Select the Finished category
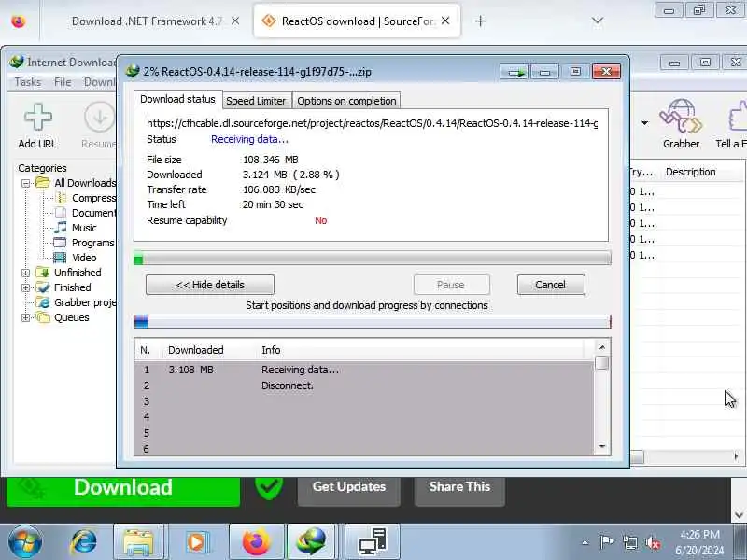Viewport: 747px width, 560px height. click(x=72, y=287)
